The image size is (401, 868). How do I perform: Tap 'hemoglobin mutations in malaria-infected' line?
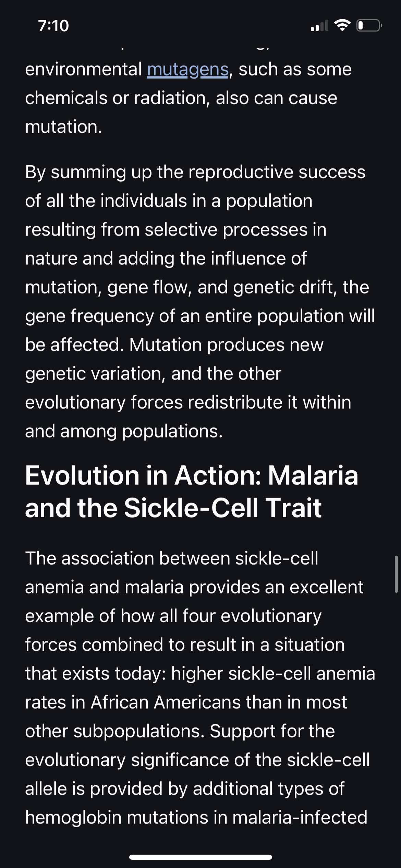[196, 818]
